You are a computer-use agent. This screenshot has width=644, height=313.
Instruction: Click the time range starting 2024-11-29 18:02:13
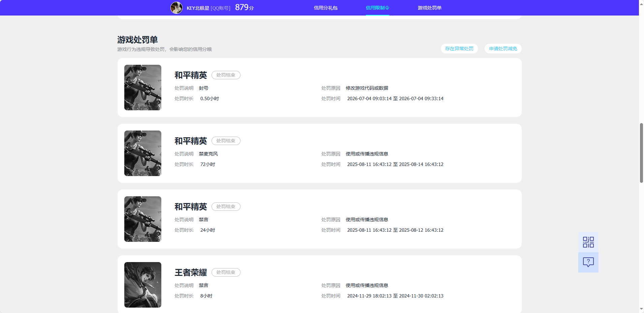[x=395, y=296]
